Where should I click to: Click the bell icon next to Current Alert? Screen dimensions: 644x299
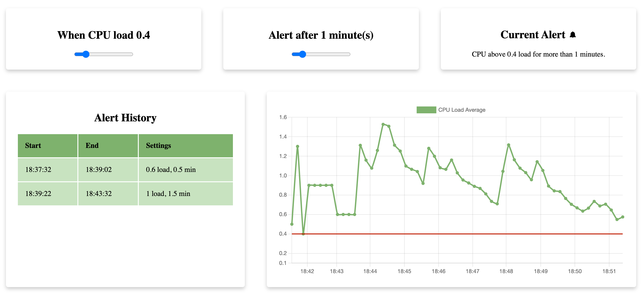(x=573, y=35)
